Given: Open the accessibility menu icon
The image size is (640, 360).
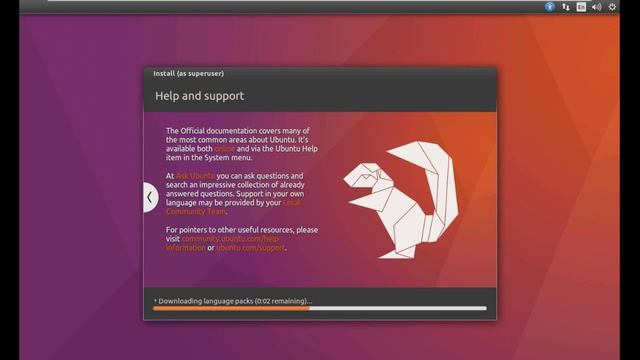Looking at the screenshot, I should (x=549, y=7).
